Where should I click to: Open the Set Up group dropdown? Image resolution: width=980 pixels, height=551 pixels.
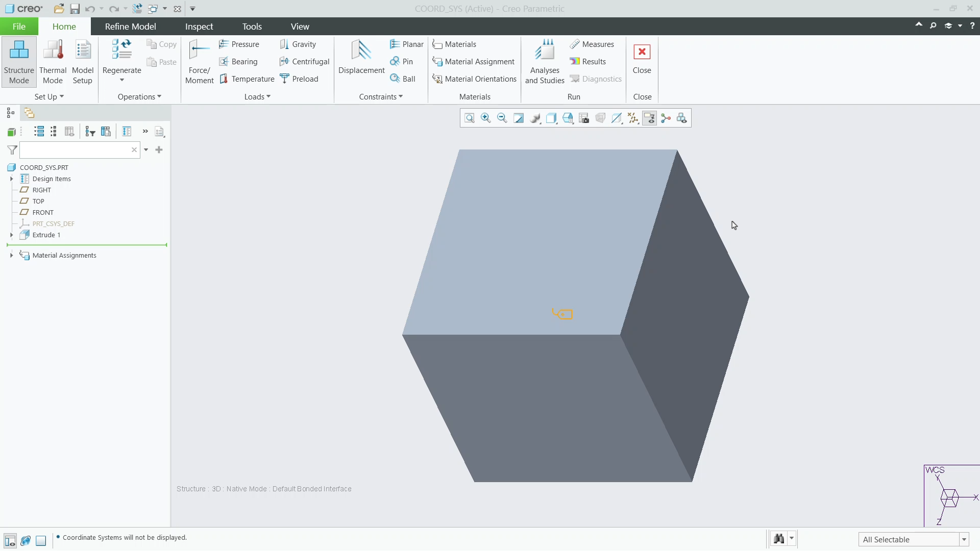[49, 97]
